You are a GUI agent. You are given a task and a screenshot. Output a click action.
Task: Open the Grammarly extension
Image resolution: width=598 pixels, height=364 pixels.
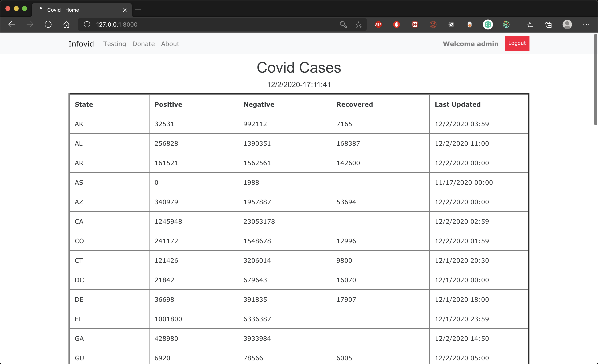tap(488, 24)
